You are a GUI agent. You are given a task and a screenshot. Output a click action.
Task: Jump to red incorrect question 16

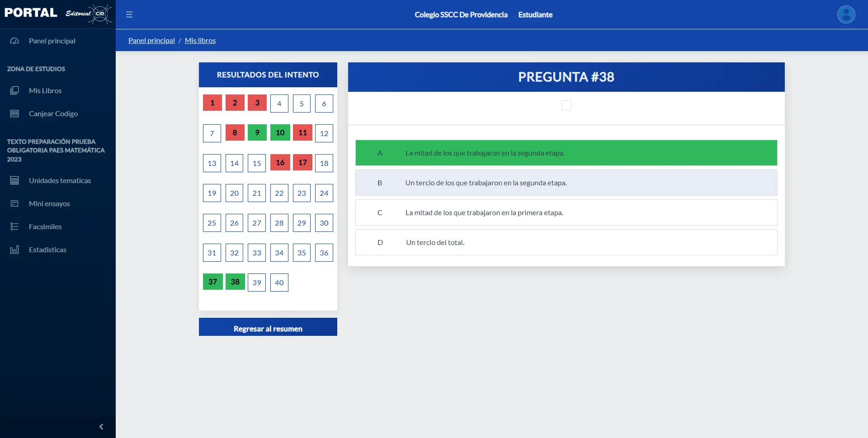[x=280, y=162]
